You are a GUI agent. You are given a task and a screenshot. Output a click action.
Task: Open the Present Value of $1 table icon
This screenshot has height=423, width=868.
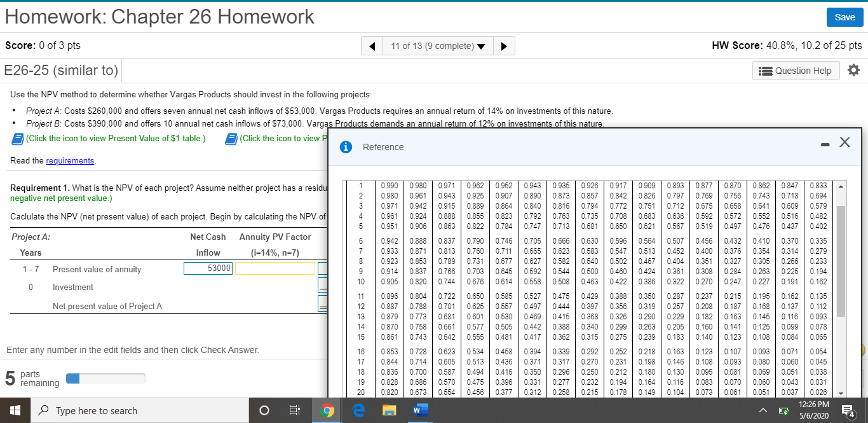[17, 139]
